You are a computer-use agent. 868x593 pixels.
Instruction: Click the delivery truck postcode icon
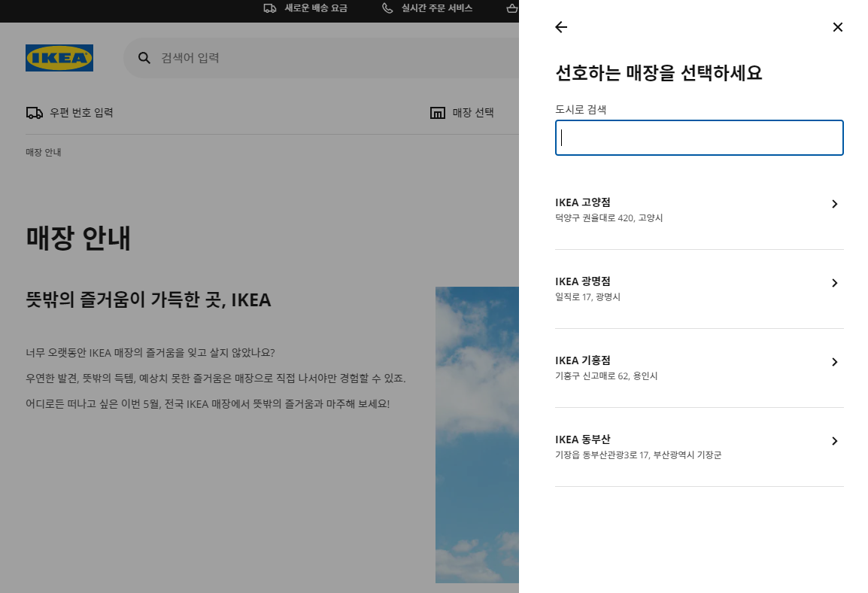[x=35, y=113]
